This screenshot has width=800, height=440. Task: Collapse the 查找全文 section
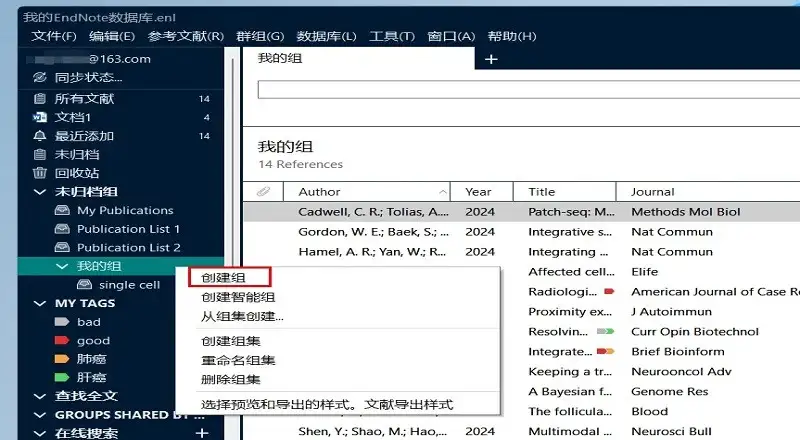tap(40, 396)
